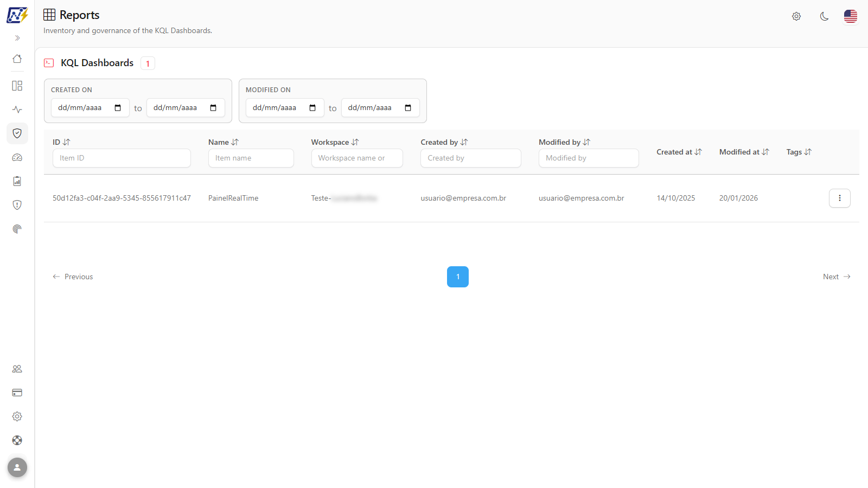Open the activity pulse icon in sidebar
The width and height of the screenshot is (868, 488).
pos(17,110)
